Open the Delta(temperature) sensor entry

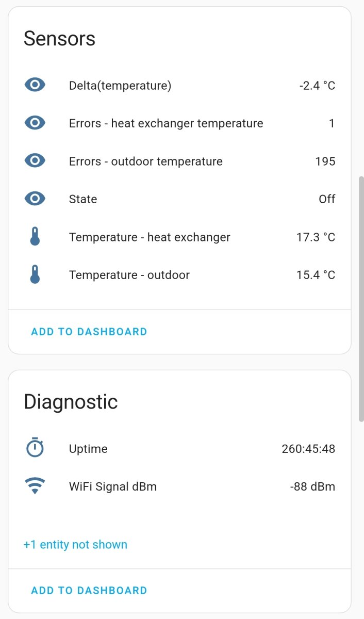point(179,85)
